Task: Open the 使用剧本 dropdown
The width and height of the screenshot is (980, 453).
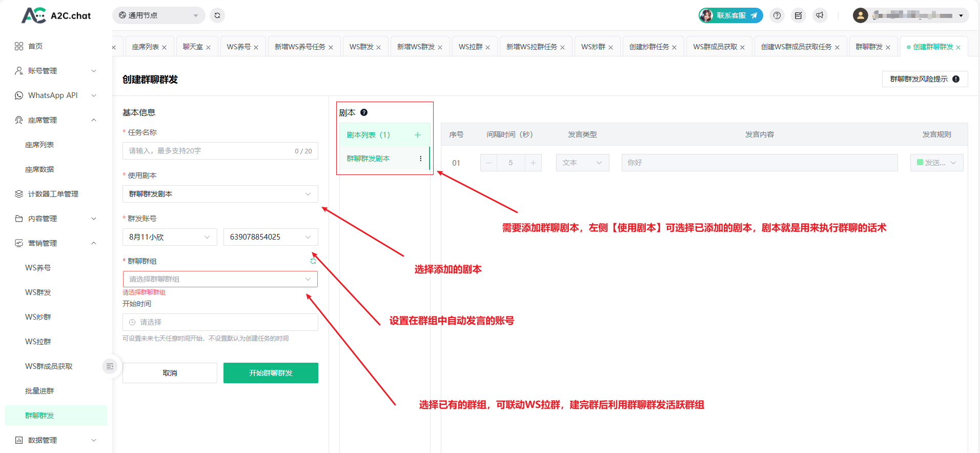Action: [x=220, y=194]
